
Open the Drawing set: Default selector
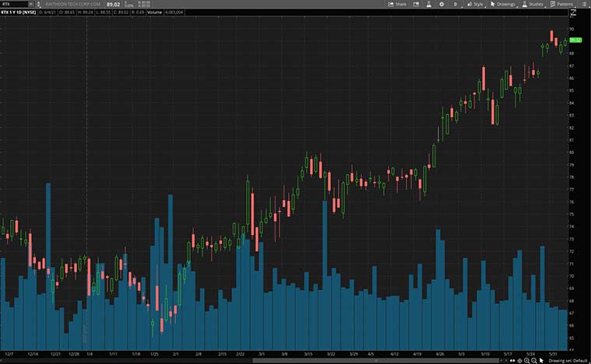point(568,361)
